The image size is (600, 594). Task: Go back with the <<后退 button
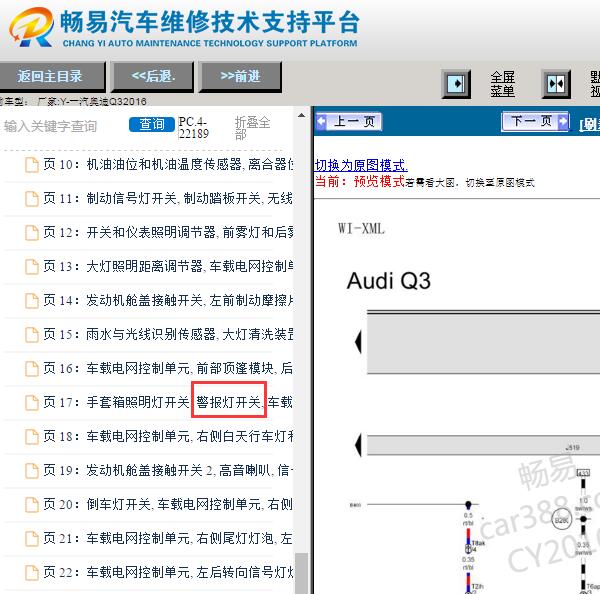click(153, 76)
